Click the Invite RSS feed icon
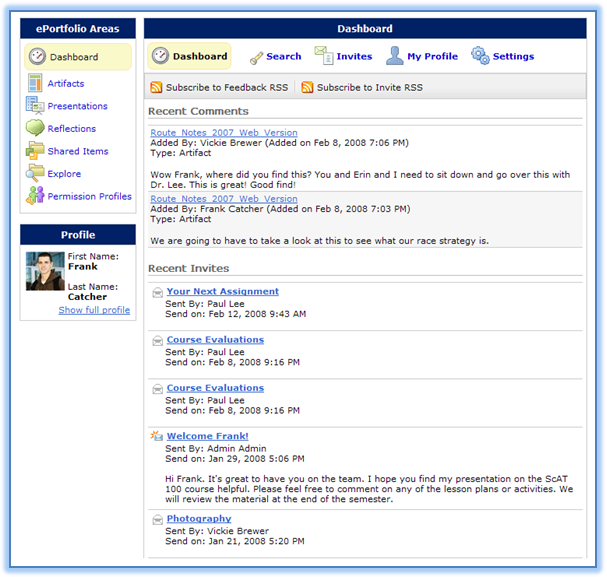 coord(307,87)
